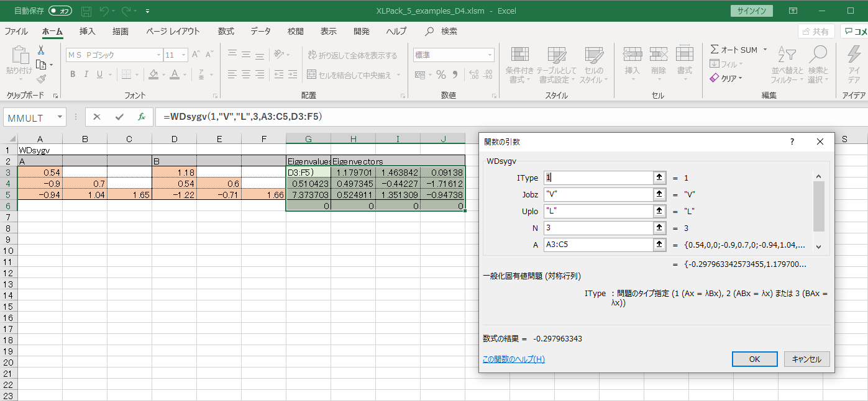Click the ribbon display options icon in title bar
The height and width of the screenshot is (401, 868).
(793, 11)
